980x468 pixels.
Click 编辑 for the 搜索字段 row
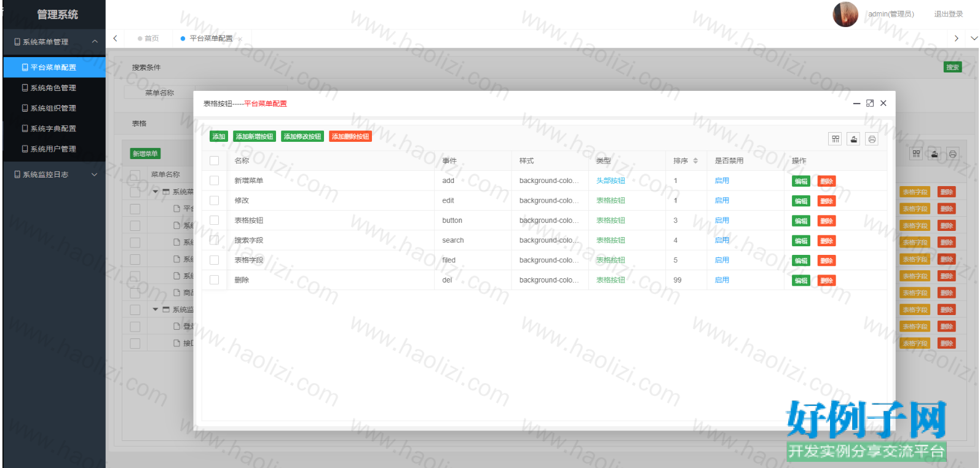click(x=801, y=241)
